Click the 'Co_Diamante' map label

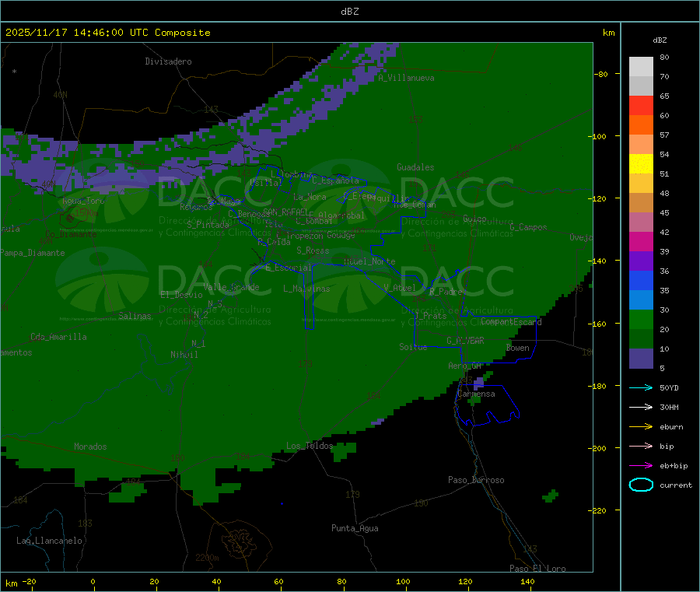coord(71,234)
